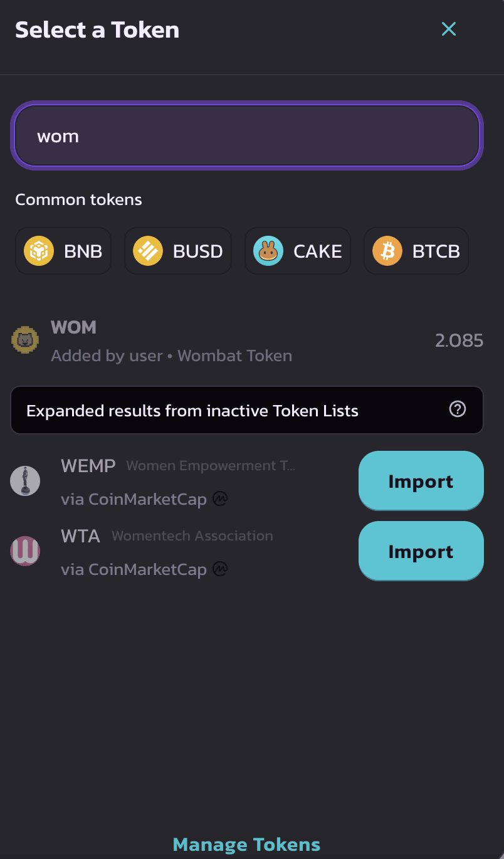Focus the token search field
This screenshot has width=504, height=859.
pyautogui.click(x=247, y=135)
